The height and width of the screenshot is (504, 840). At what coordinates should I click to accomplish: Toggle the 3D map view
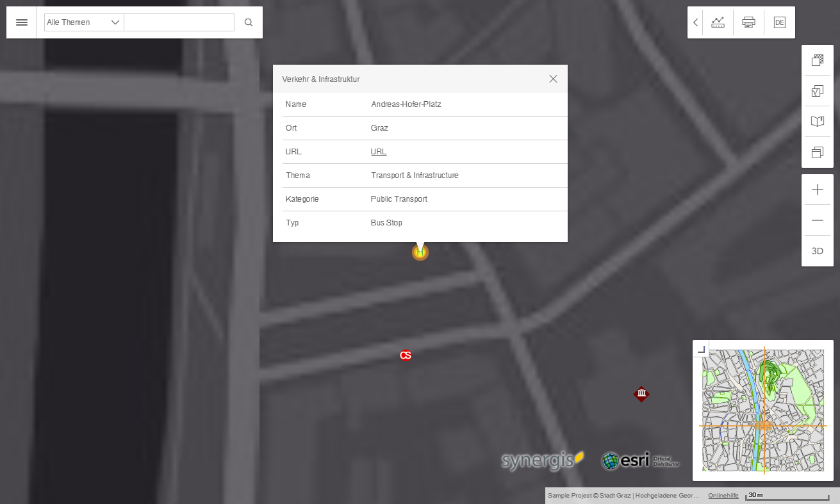pos(817,250)
